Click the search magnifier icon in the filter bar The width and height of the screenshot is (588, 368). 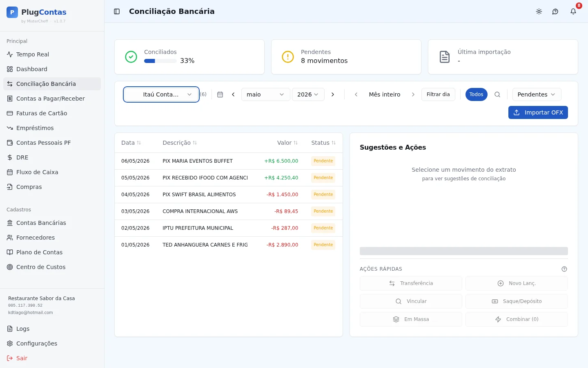pos(497,94)
